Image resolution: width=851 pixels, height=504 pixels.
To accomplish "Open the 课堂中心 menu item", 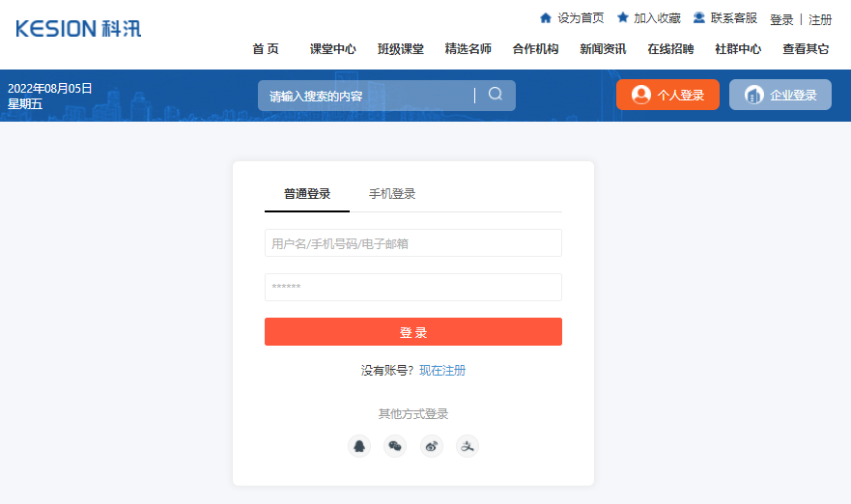I will [x=332, y=49].
